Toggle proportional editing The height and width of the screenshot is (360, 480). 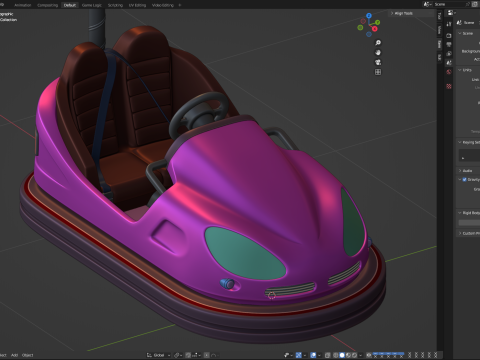tap(207, 355)
